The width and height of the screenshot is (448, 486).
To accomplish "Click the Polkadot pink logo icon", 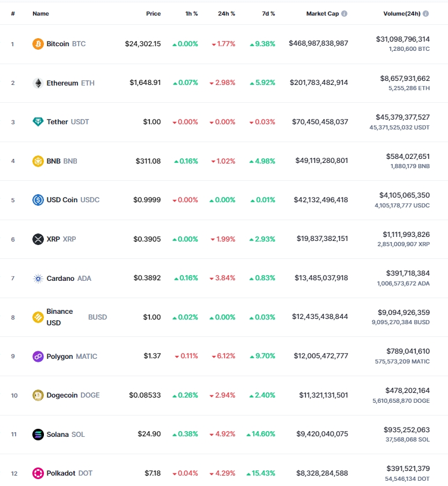I will (38, 473).
